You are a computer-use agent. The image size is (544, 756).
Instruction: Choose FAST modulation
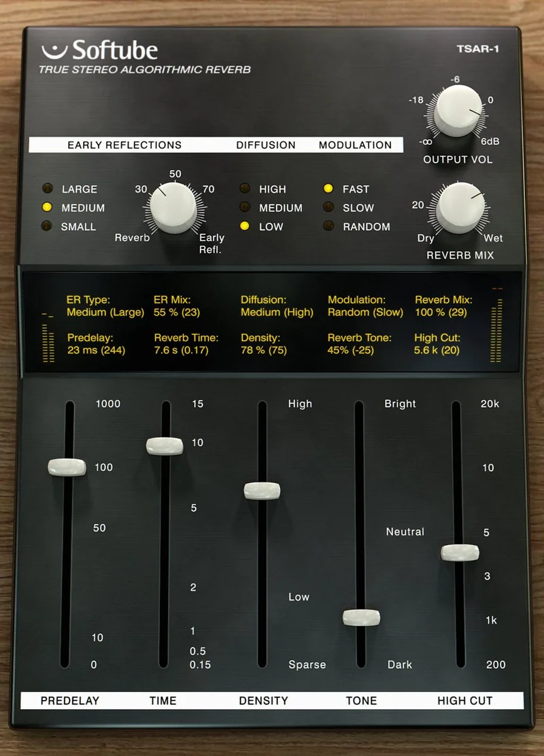click(x=328, y=188)
